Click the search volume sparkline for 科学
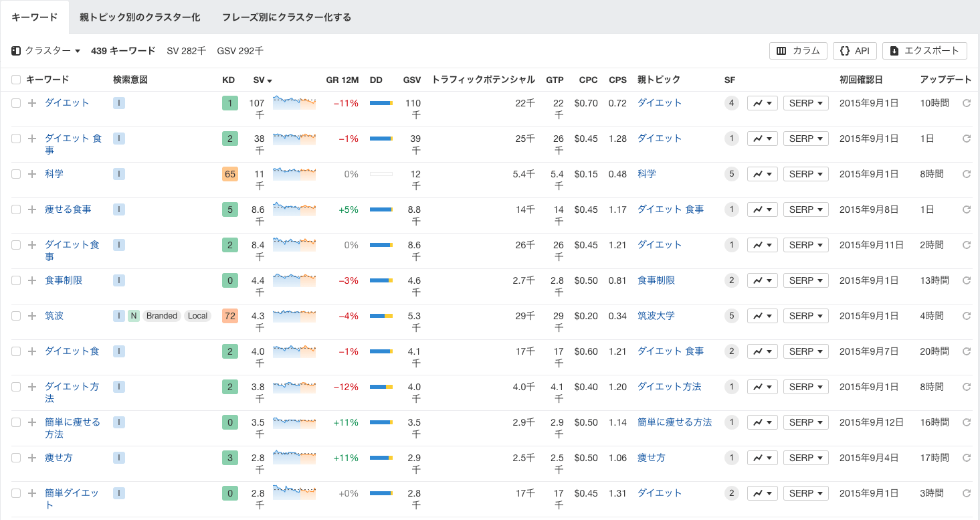The height and width of the screenshot is (520, 980). [x=294, y=173]
